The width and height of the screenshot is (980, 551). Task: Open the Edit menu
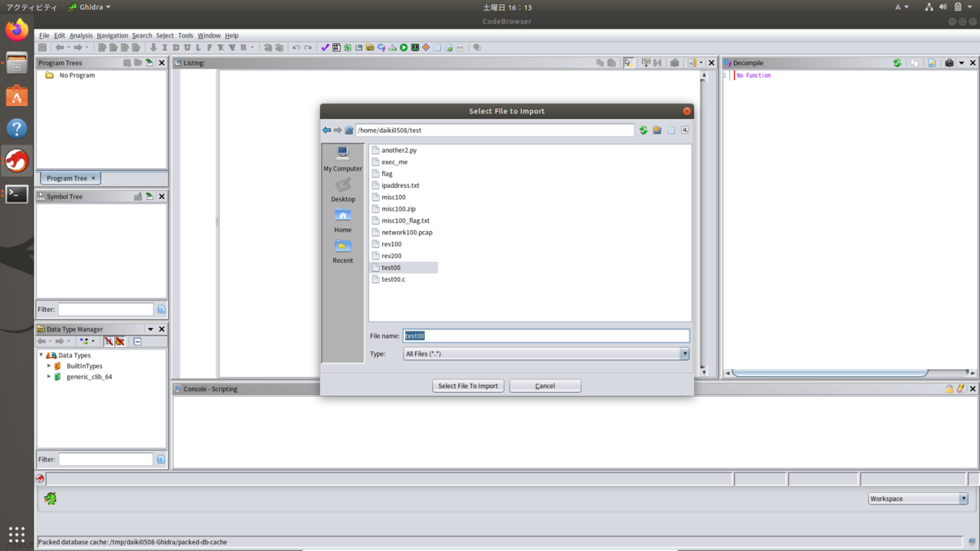[x=59, y=36]
